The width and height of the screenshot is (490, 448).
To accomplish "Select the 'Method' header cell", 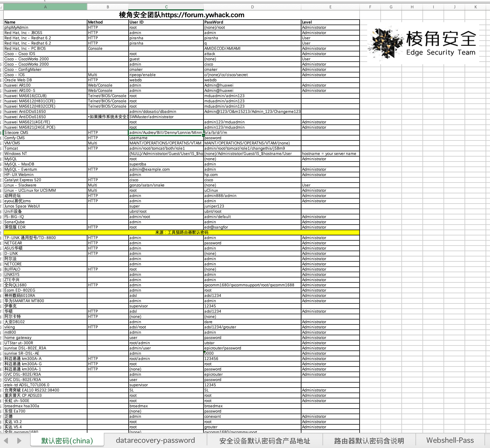I will pos(108,22).
